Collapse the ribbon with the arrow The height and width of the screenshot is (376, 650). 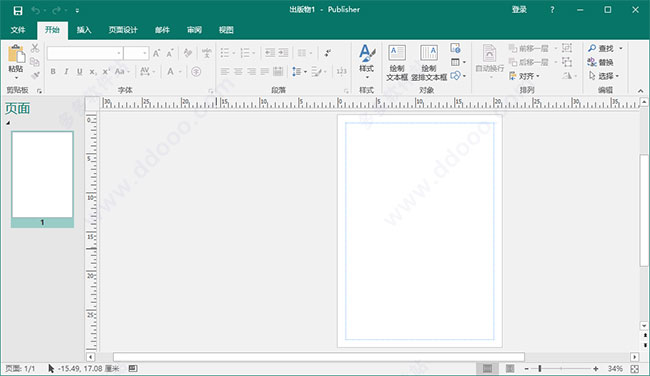[640, 91]
